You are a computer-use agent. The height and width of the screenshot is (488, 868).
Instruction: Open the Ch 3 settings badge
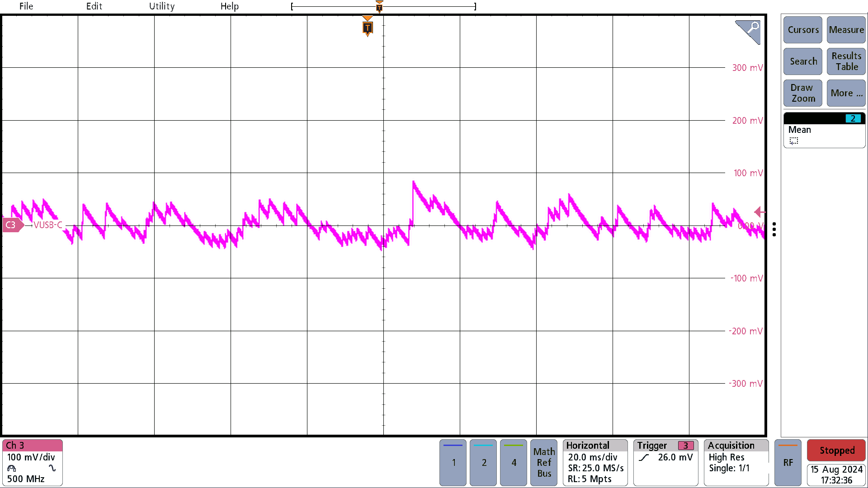33,462
